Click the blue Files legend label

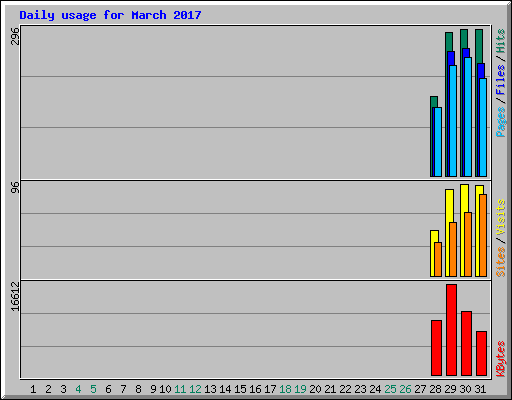500,79
